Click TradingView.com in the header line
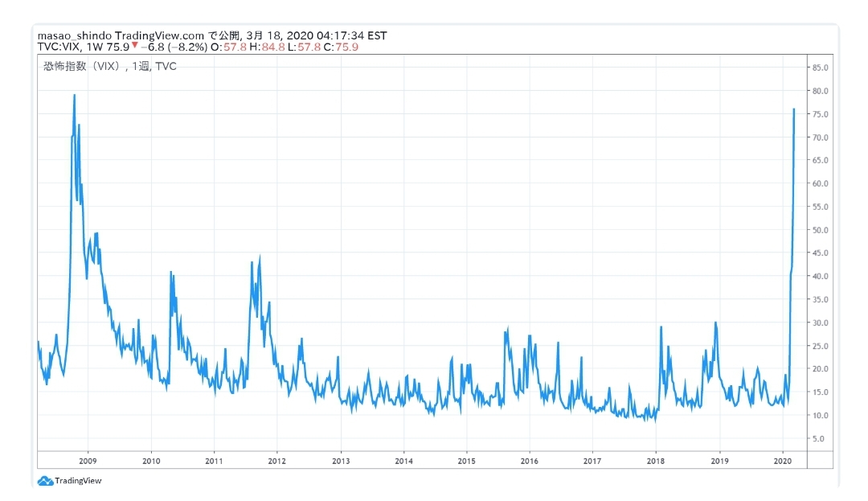868x501 pixels. (159, 35)
